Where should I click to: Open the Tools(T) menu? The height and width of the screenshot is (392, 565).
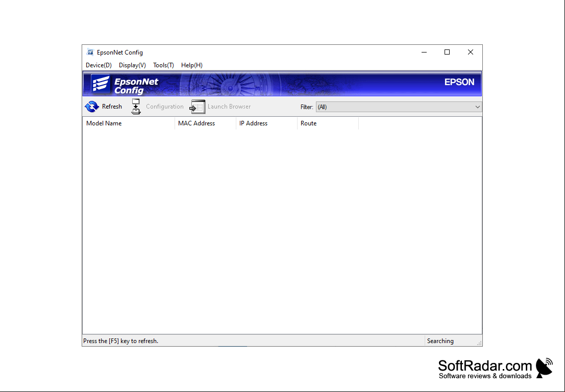point(164,65)
